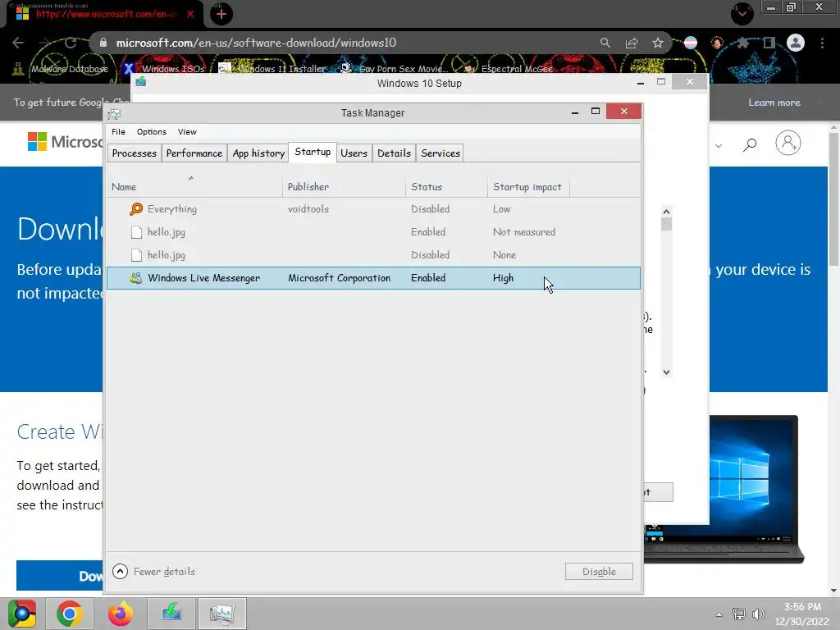The image size is (840, 630).
Task: Open the App history tab
Action: point(258,153)
